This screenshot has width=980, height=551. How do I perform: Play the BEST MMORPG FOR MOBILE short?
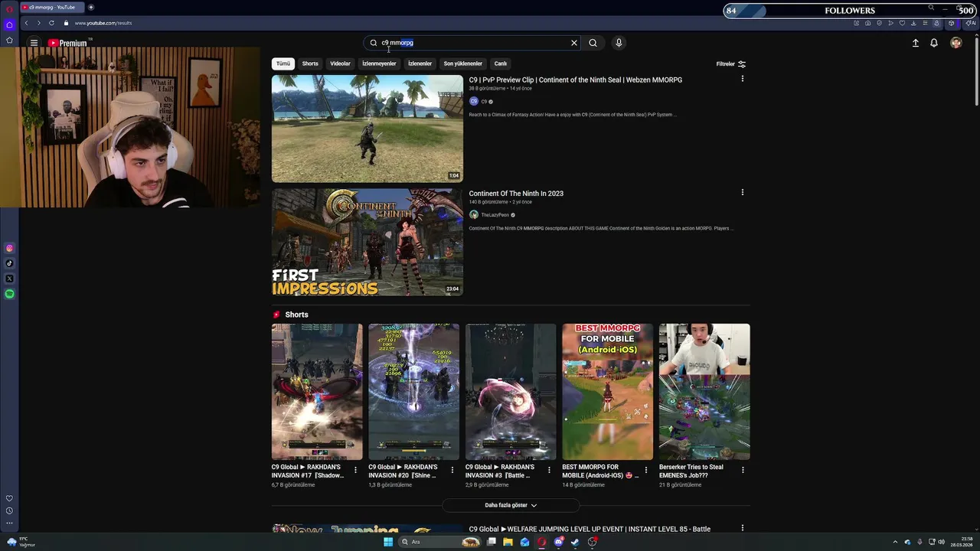click(608, 392)
